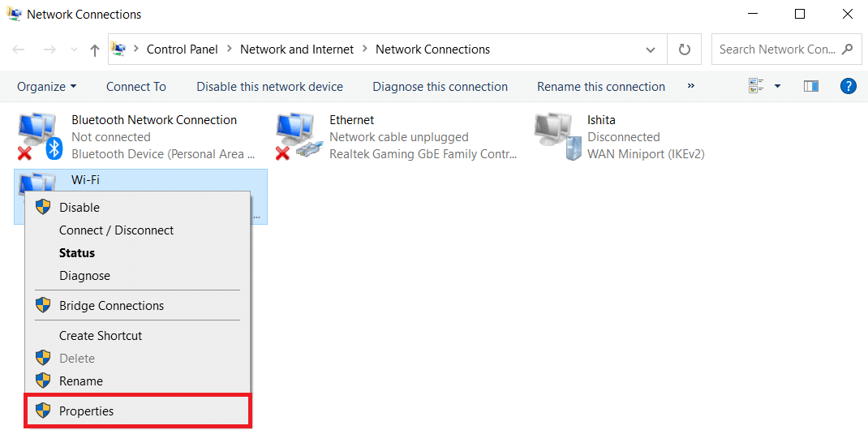Click Bridge Connections in the context menu
The height and width of the screenshot is (443, 868).
click(x=111, y=306)
